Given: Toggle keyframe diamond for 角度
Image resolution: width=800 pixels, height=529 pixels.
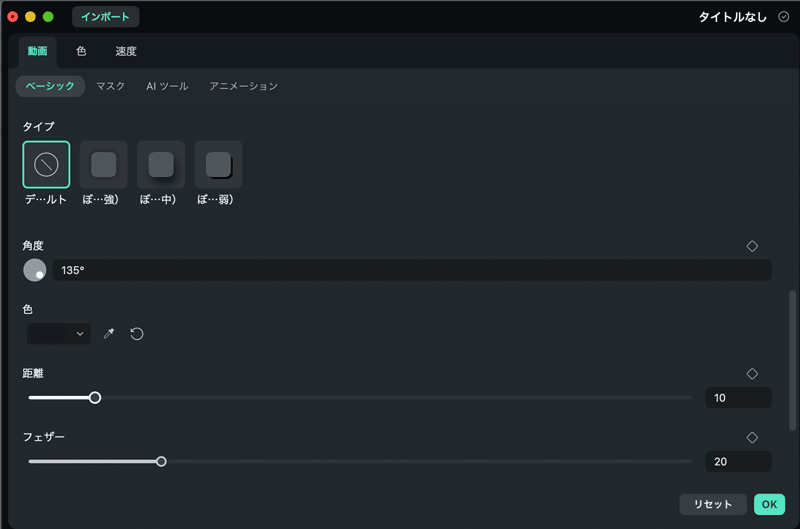Looking at the screenshot, I should 752,246.
